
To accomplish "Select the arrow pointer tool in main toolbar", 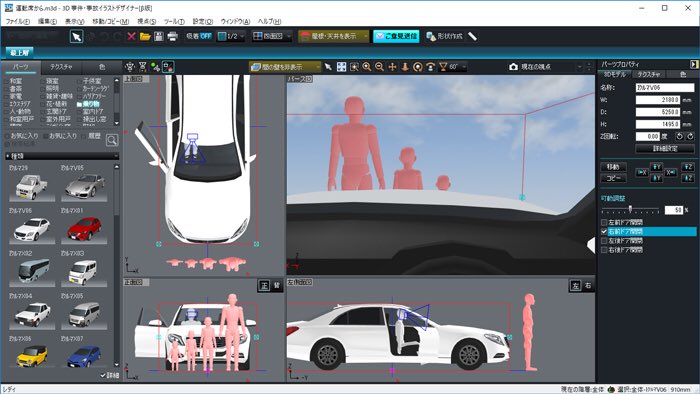I will (76, 36).
